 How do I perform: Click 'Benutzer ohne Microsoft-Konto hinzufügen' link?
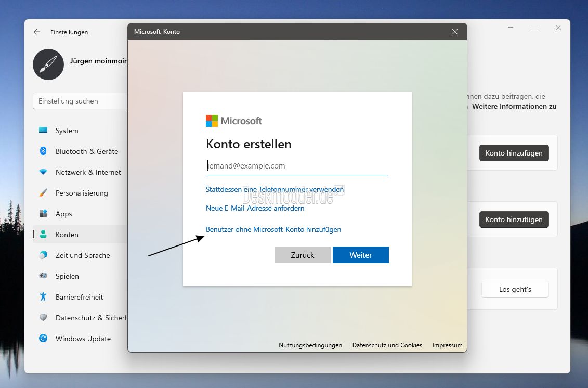(x=273, y=229)
